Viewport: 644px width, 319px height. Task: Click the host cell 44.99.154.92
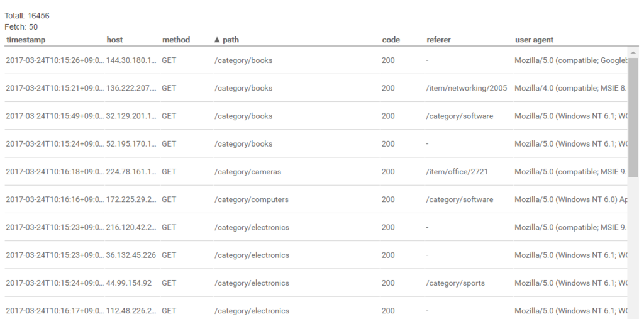(x=129, y=283)
